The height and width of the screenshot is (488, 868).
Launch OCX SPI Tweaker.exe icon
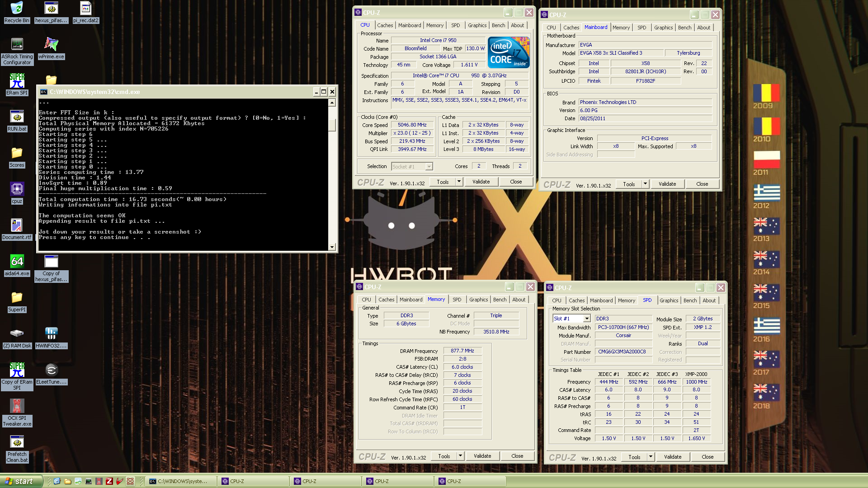pyautogui.click(x=17, y=413)
